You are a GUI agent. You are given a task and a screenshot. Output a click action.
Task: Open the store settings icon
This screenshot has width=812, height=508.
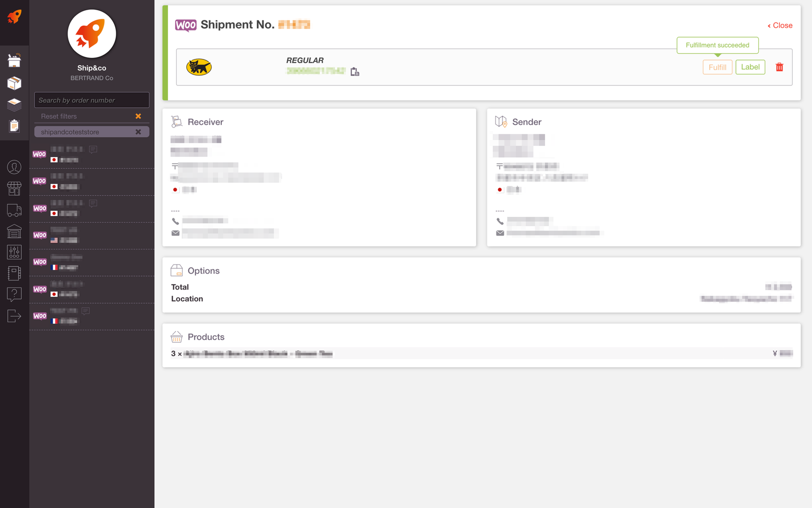pyautogui.click(x=14, y=188)
